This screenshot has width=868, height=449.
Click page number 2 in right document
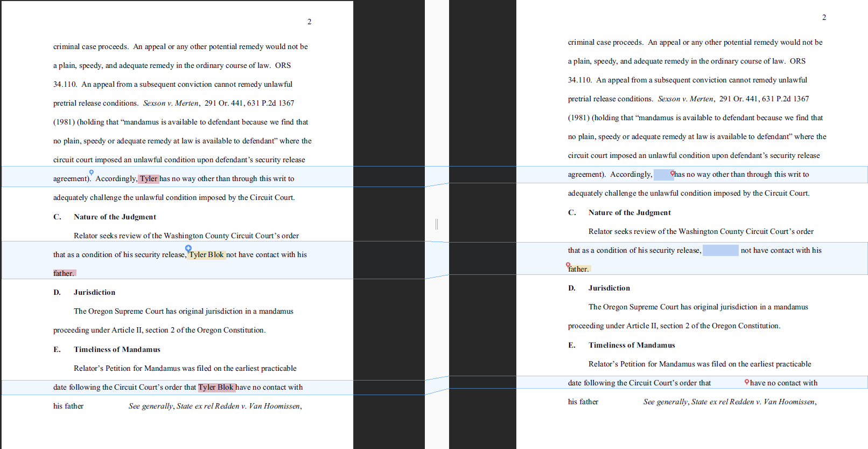pos(824,17)
